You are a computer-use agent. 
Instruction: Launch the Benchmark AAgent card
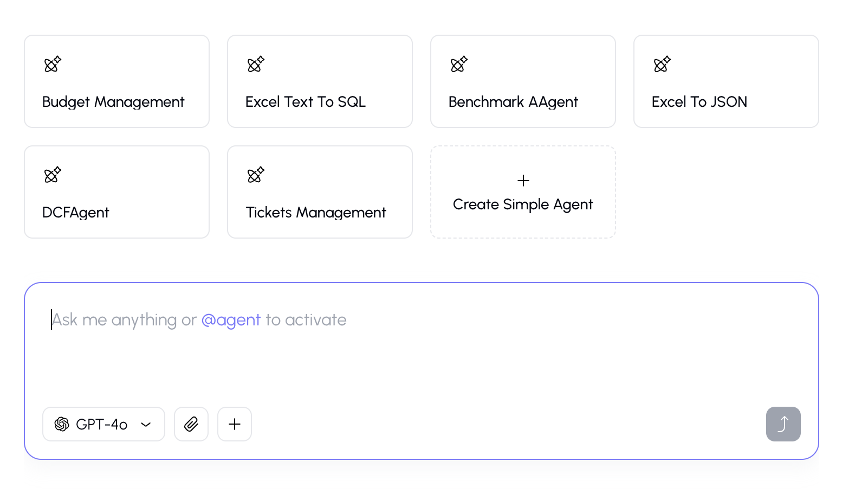[x=513, y=102]
